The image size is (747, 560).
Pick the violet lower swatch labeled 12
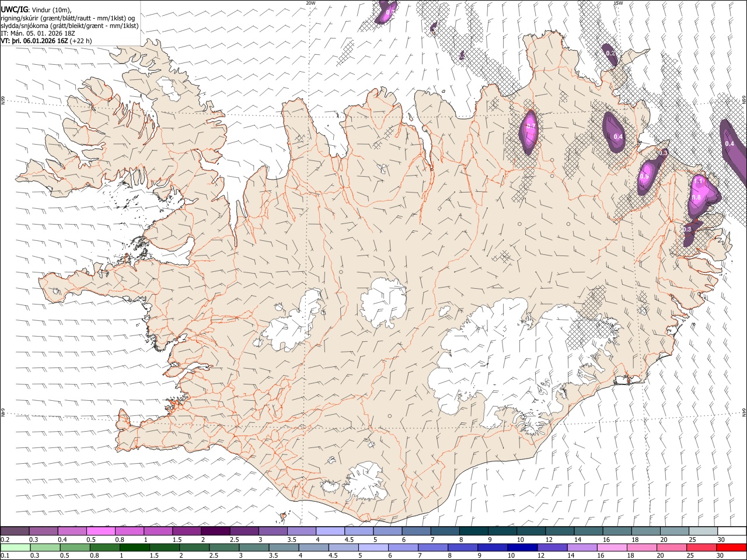click(551, 547)
